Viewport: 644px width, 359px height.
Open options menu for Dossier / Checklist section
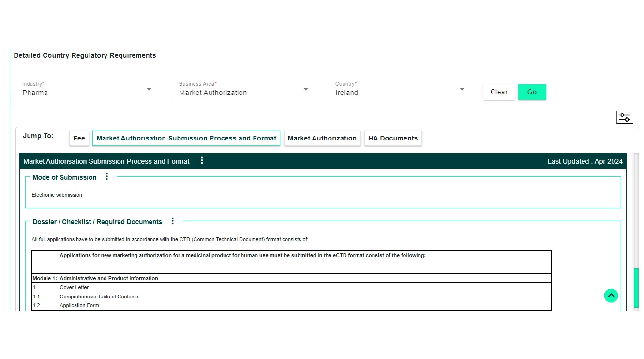173,221
